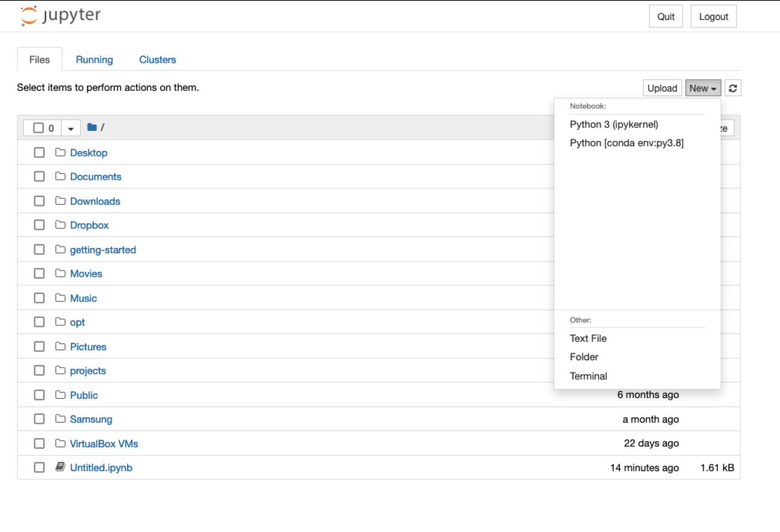This screenshot has width=780, height=532.
Task: Click the Dropbox folder icon
Action: (60, 224)
